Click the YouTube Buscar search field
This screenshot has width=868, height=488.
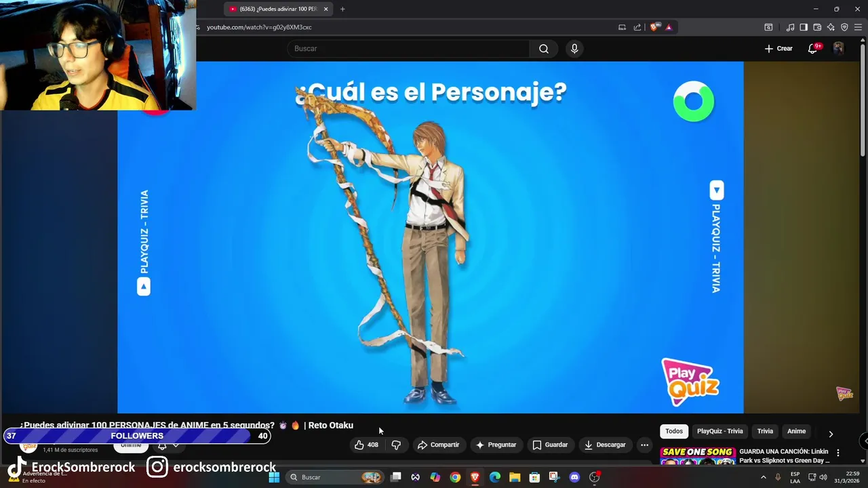pyautogui.click(x=409, y=49)
